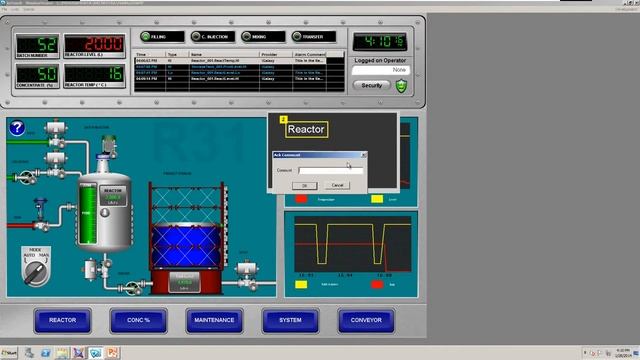Confirm the Ack Comment dialog with OK
This screenshot has height=360, width=640.
[304, 185]
